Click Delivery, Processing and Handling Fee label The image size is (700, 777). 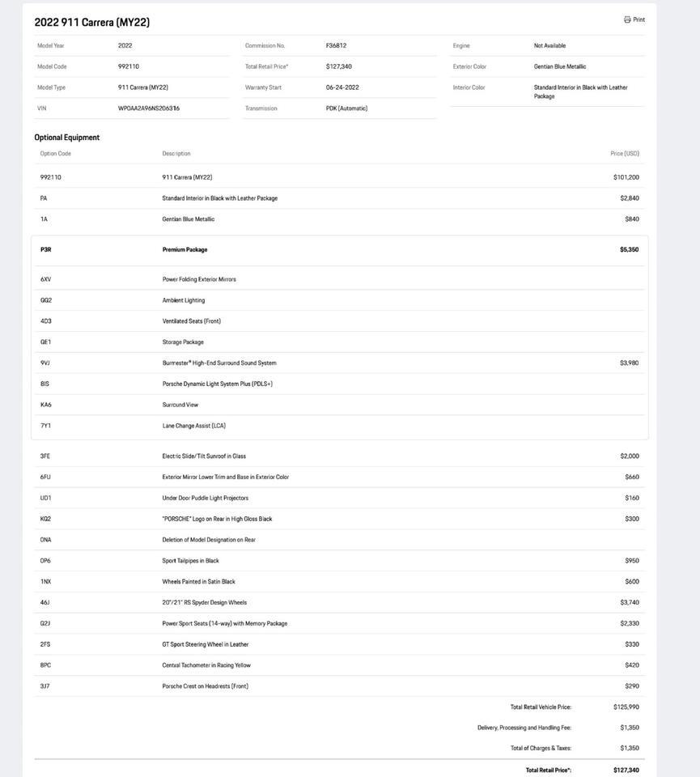[x=524, y=728]
